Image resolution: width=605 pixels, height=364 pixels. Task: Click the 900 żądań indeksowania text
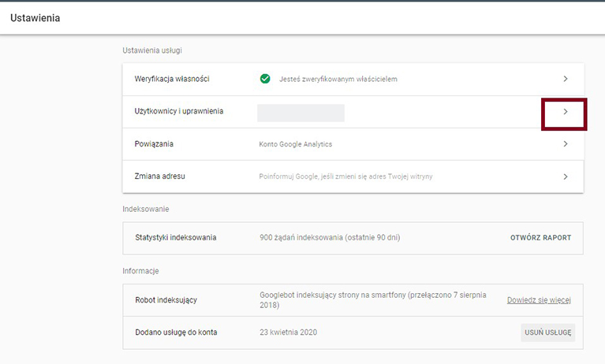(329, 237)
